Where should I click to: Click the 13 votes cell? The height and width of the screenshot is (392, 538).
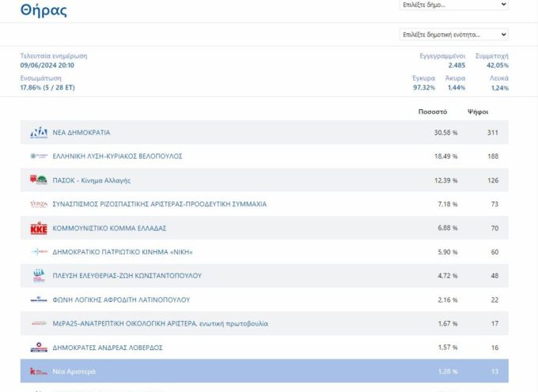tap(494, 371)
